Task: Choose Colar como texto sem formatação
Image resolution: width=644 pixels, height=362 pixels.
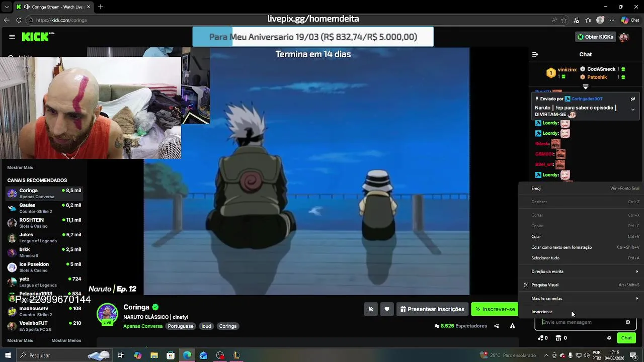Action: (x=582, y=247)
